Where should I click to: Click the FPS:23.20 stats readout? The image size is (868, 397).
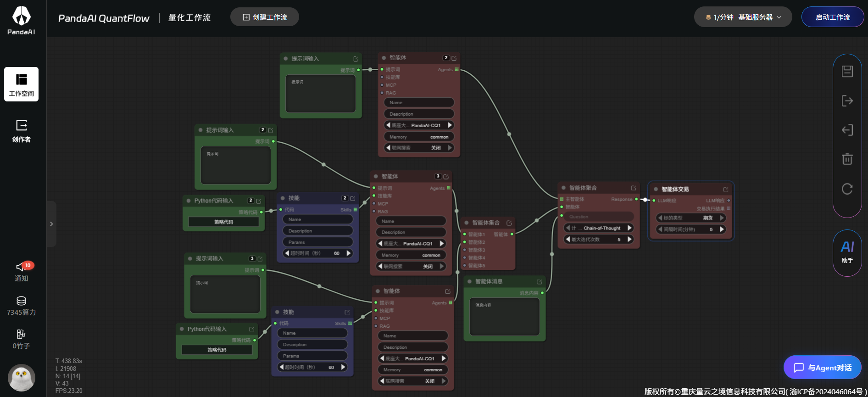click(x=69, y=391)
